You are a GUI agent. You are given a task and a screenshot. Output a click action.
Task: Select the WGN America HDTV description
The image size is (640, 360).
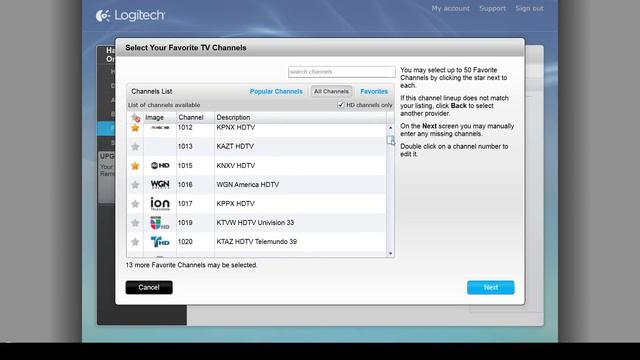(x=248, y=185)
